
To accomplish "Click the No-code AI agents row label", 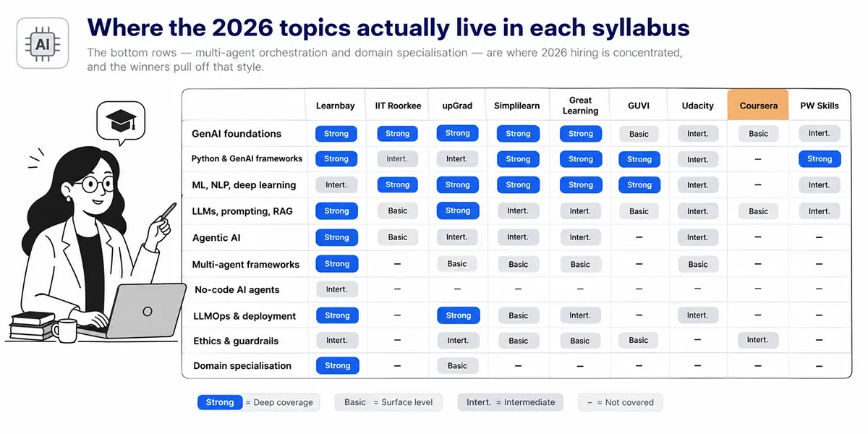I will click(237, 290).
